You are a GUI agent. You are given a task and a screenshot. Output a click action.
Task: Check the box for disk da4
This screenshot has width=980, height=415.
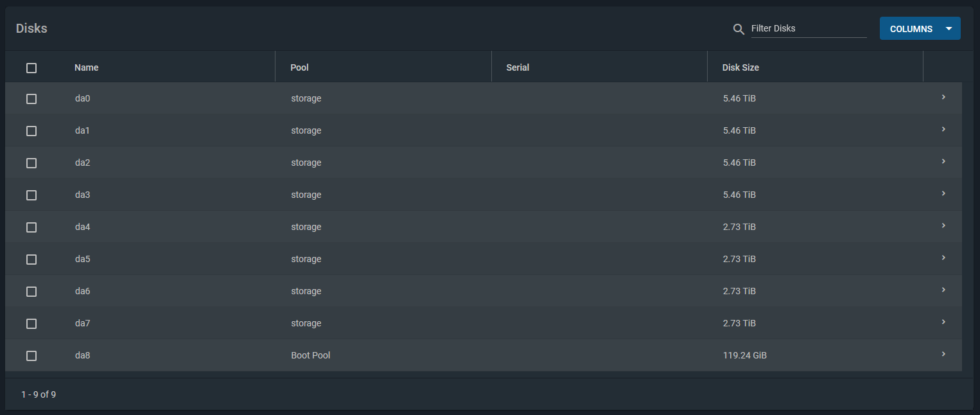pyautogui.click(x=31, y=227)
